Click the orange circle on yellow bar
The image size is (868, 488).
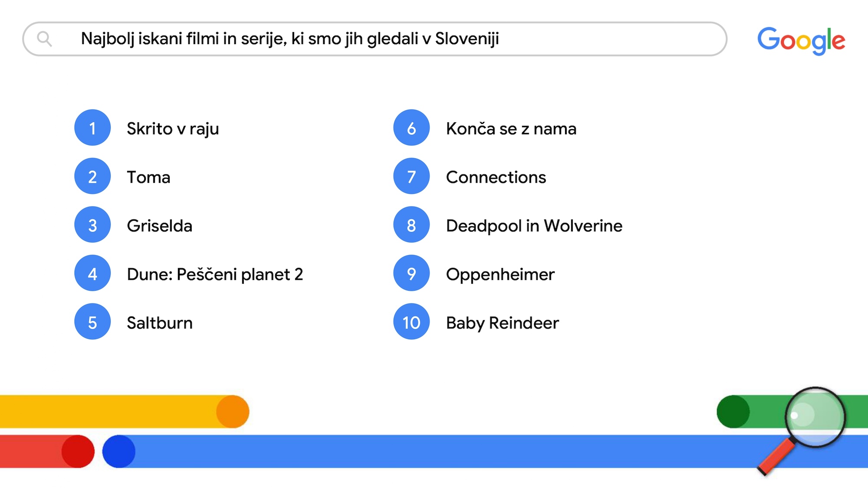[233, 412]
